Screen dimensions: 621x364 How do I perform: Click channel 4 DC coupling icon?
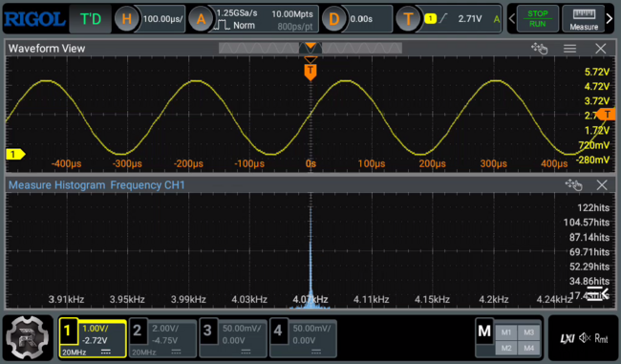click(316, 352)
